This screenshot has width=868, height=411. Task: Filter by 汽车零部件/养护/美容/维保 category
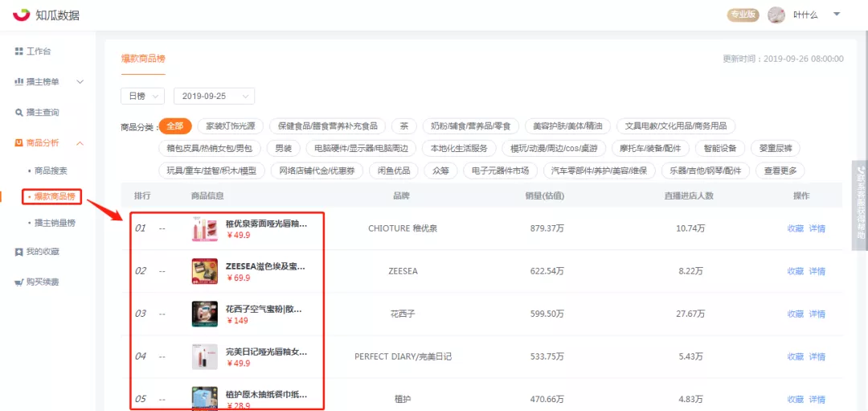tap(599, 171)
